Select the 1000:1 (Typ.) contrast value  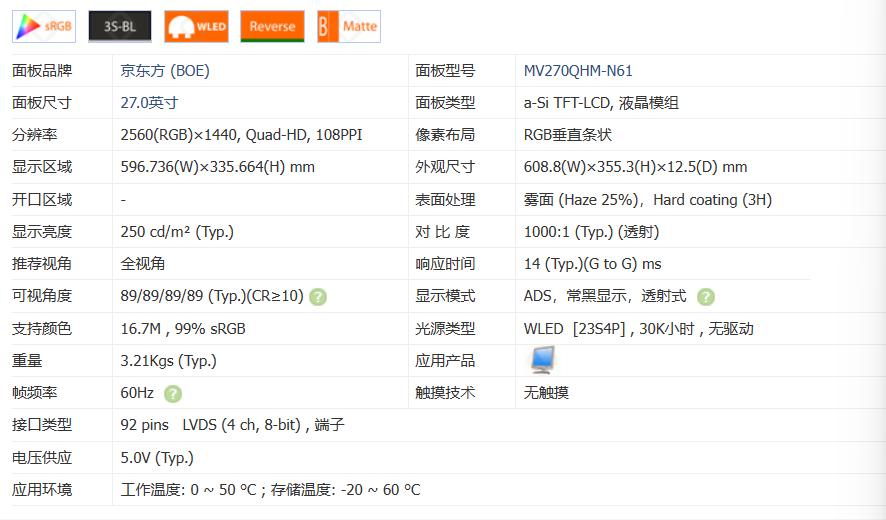592,232
